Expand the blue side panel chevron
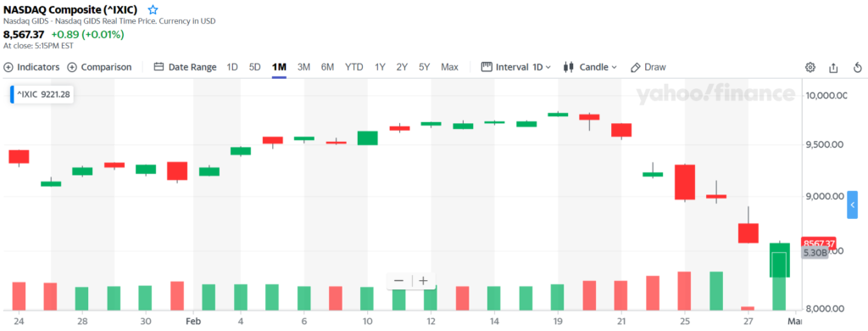 point(853,205)
